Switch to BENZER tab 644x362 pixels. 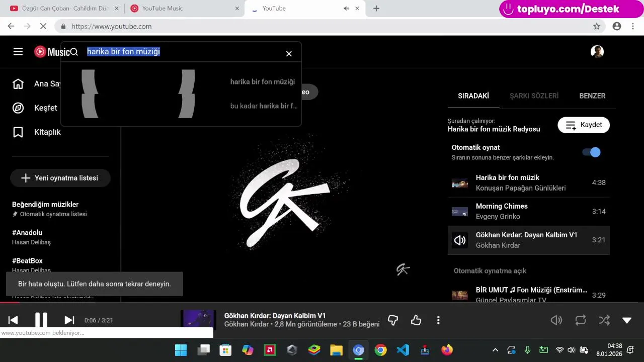(x=592, y=96)
